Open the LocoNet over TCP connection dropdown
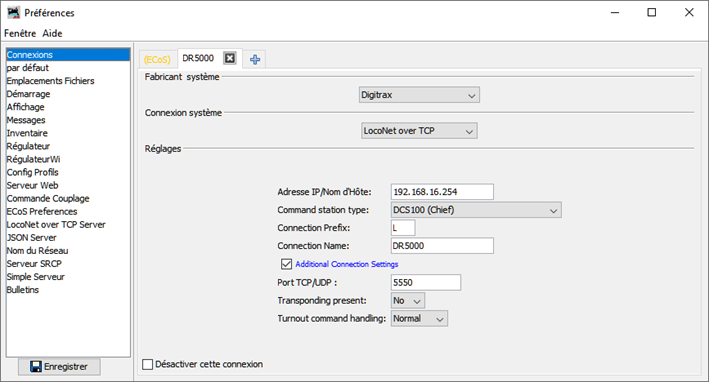This screenshot has height=382, width=709. pos(419,131)
